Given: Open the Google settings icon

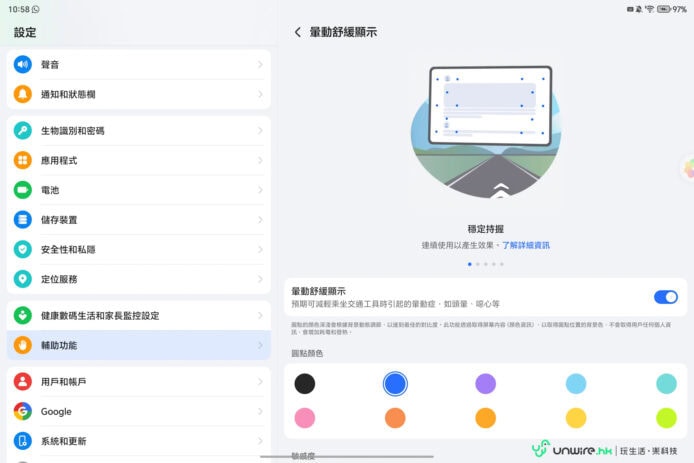Looking at the screenshot, I should coord(23,411).
